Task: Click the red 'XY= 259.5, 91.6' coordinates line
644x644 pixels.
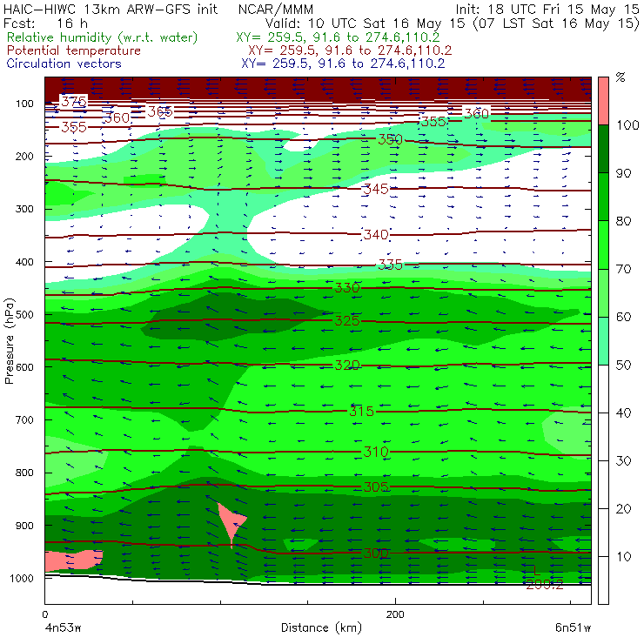Action: point(350,50)
